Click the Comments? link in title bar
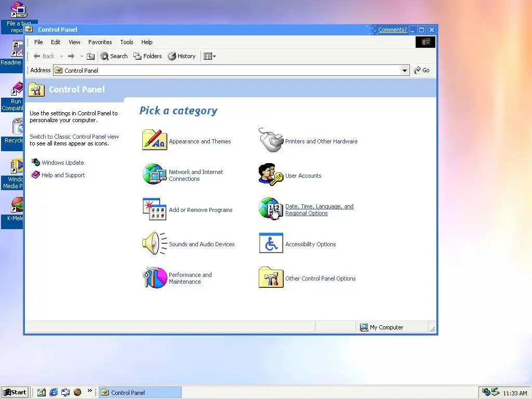 (x=393, y=30)
